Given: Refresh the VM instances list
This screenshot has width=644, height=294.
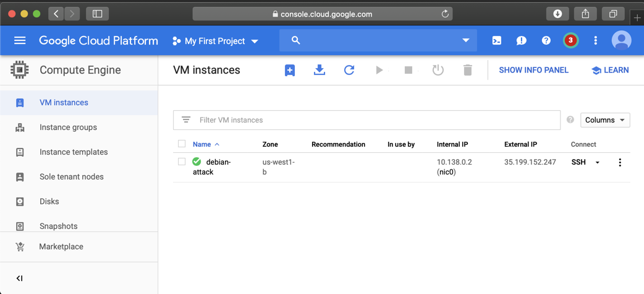Looking at the screenshot, I should [x=349, y=71].
